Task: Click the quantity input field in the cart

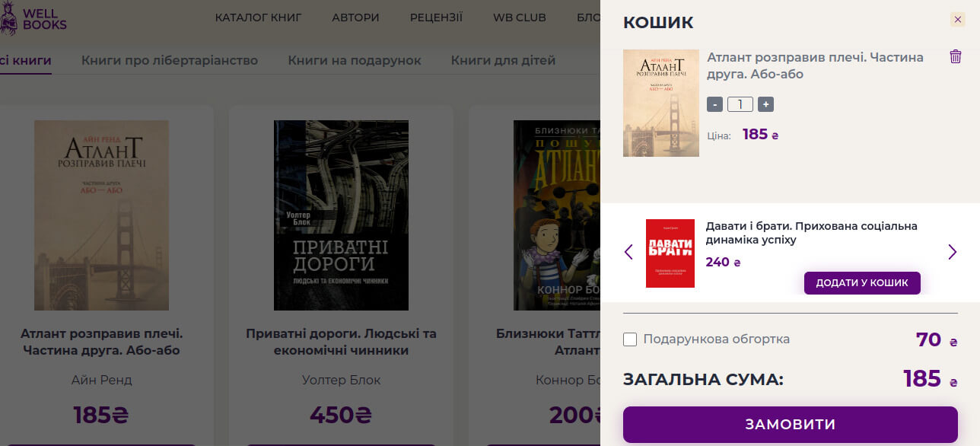Action: click(x=740, y=104)
